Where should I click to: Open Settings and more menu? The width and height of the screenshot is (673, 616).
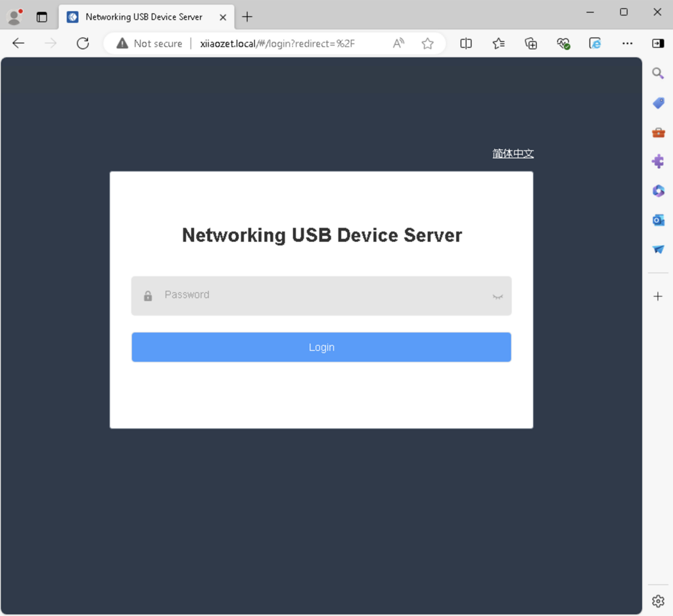tap(627, 43)
